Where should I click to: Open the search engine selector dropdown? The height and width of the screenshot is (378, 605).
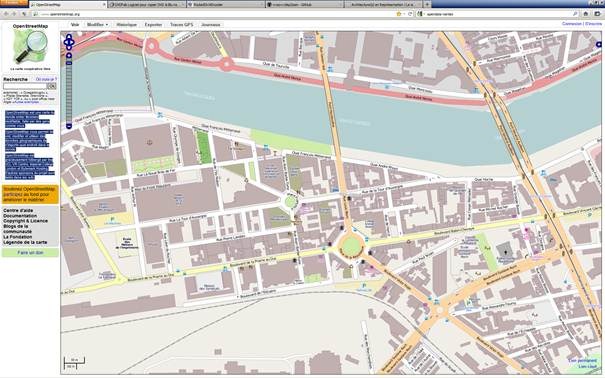(420, 14)
